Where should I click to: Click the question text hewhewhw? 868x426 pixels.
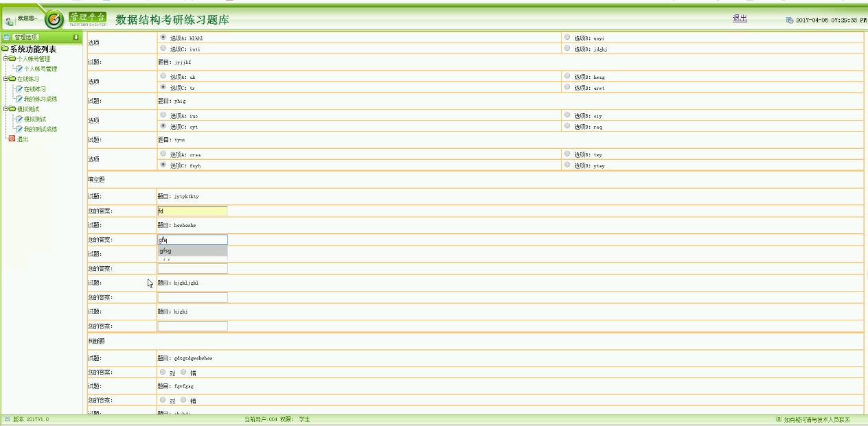[185, 225]
